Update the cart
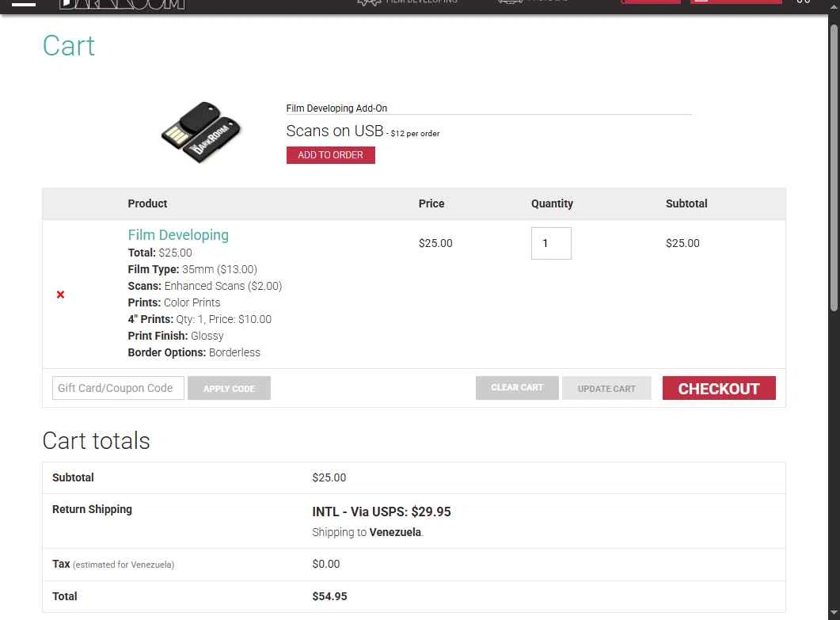Image resolution: width=840 pixels, height=620 pixels. (x=606, y=388)
